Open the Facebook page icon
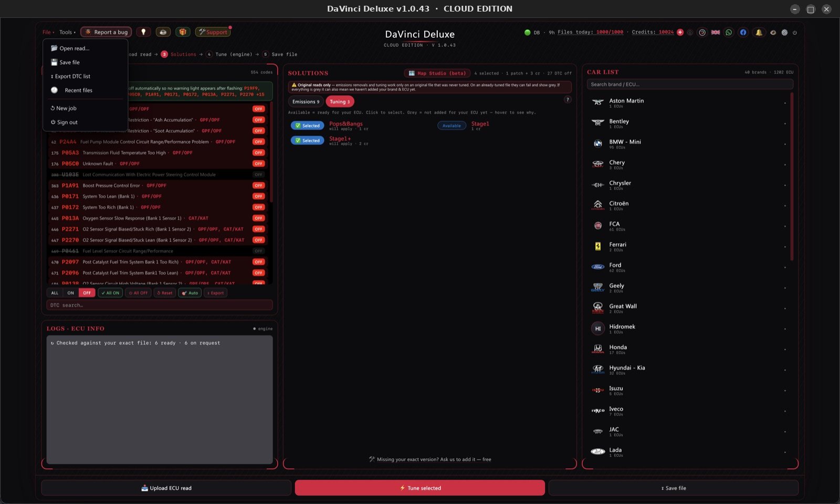The image size is (840, 504). (x=743, y=33)
